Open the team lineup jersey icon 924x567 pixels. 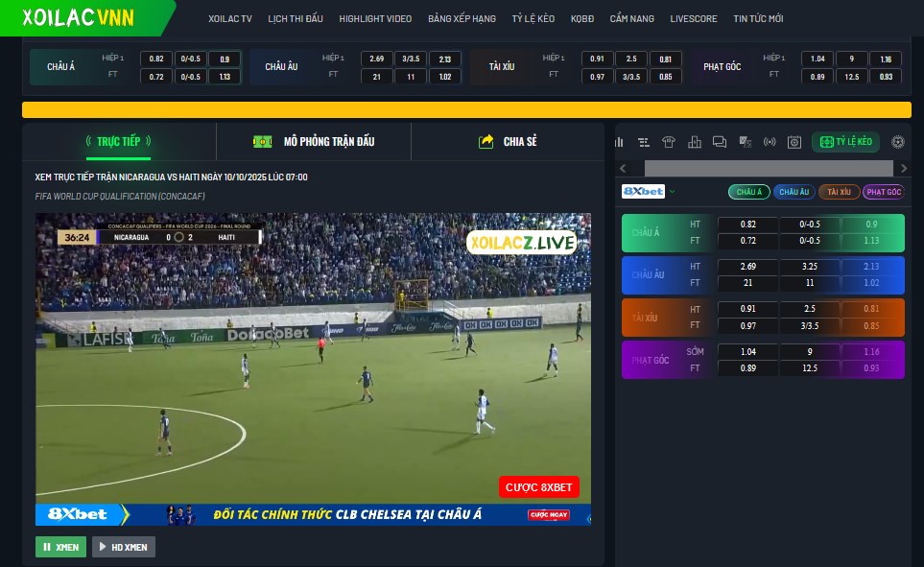[x=669, y=142]
